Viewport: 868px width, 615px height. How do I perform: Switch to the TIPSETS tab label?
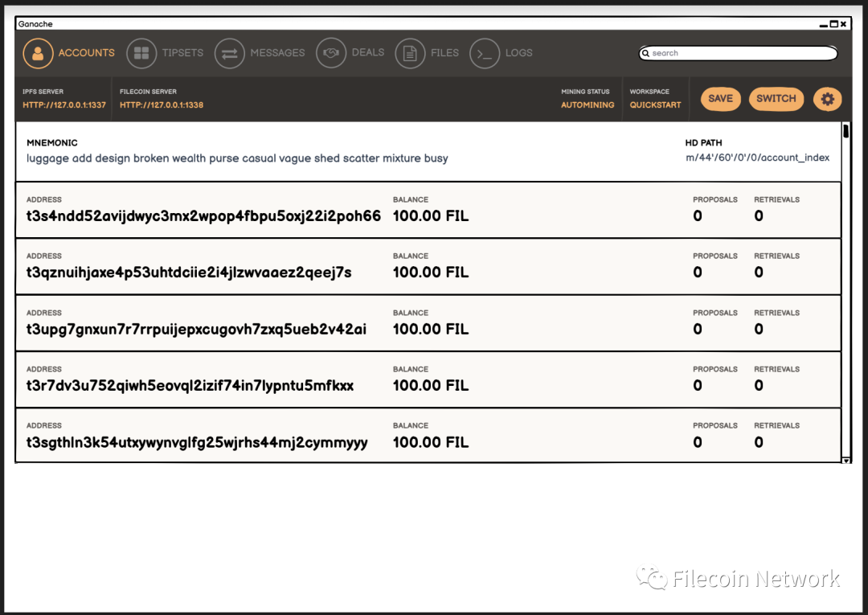182,52
